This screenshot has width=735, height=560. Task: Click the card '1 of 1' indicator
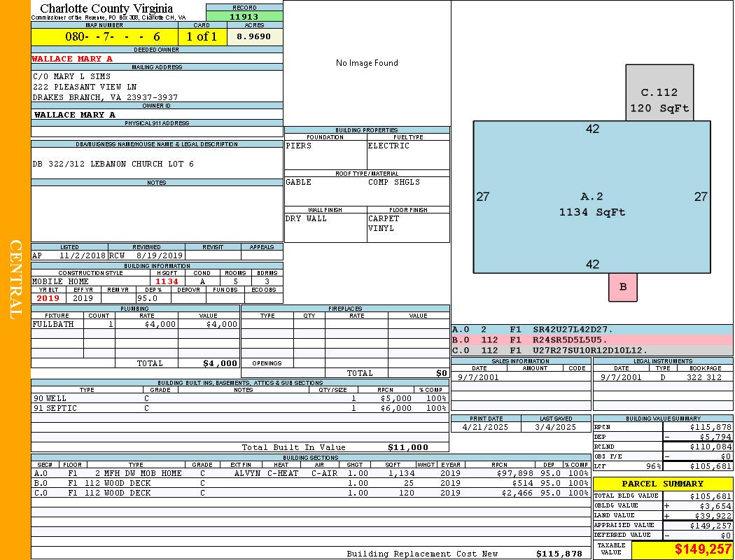point(202,36)
